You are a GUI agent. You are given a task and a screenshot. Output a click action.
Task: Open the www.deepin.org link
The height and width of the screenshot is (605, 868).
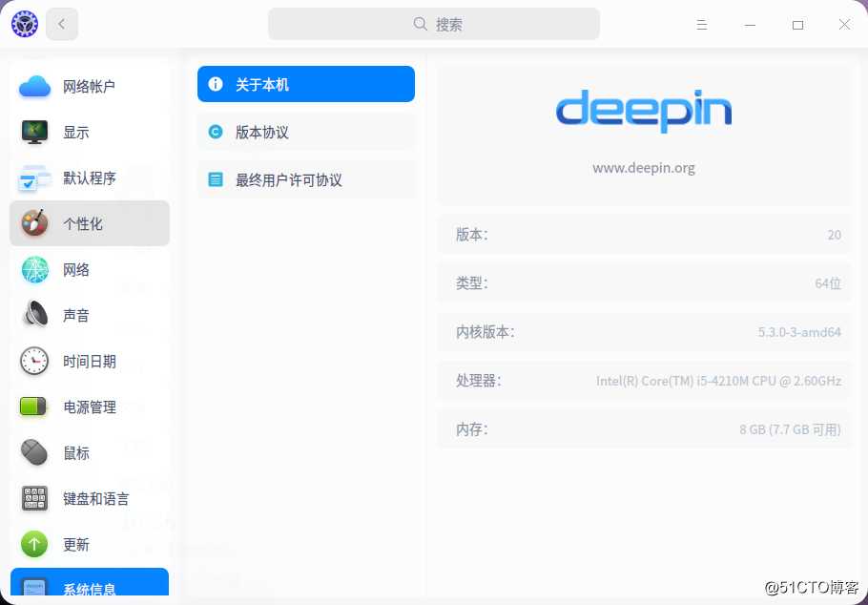pyautogui.click(x=643, y=168)
